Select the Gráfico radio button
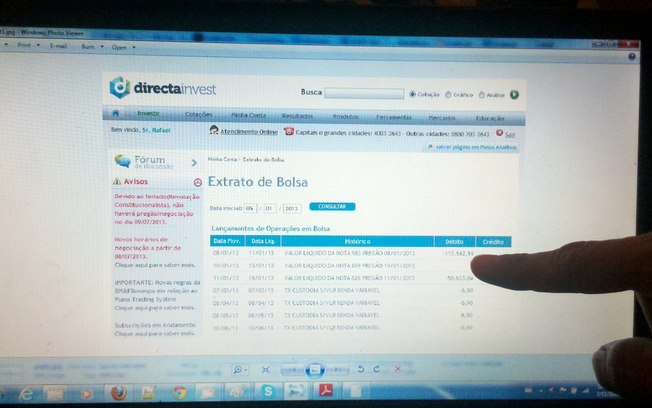 coord(448,94)
